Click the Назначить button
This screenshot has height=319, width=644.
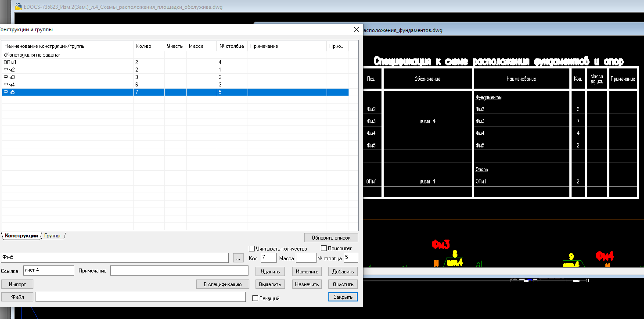click(x=307, y=284)
